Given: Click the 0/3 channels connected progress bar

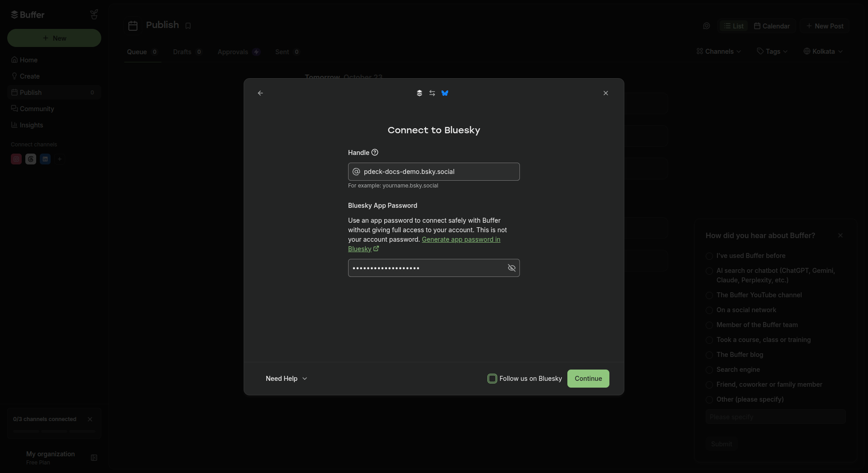Looking at the screenshot, I should 54,431.
